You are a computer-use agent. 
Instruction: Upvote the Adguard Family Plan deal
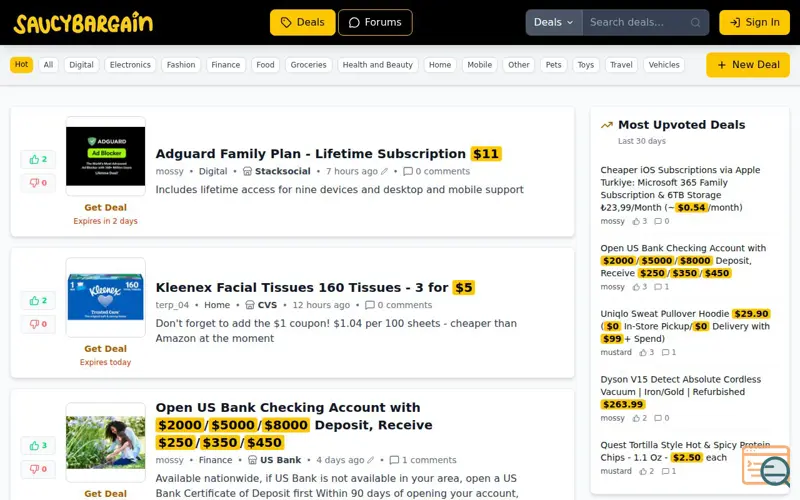pyautogui.click(x=38, y=159)
